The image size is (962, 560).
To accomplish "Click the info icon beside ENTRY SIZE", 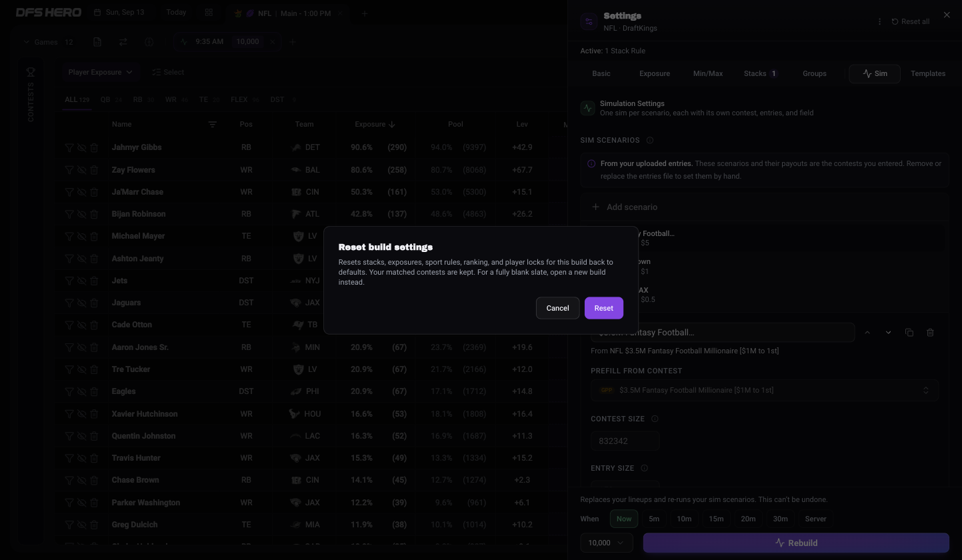I will [x=644, y=468].
